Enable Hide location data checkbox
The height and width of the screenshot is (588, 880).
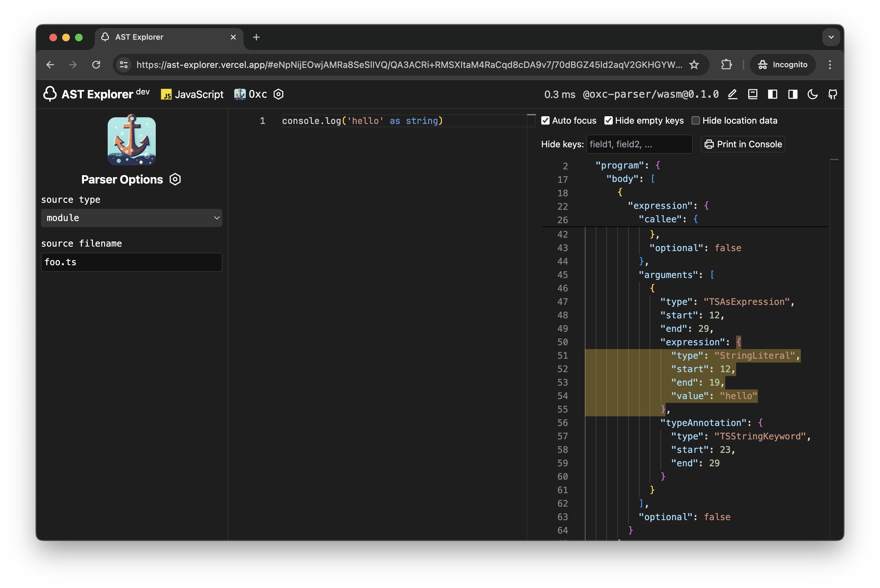(x=695, y=120)
